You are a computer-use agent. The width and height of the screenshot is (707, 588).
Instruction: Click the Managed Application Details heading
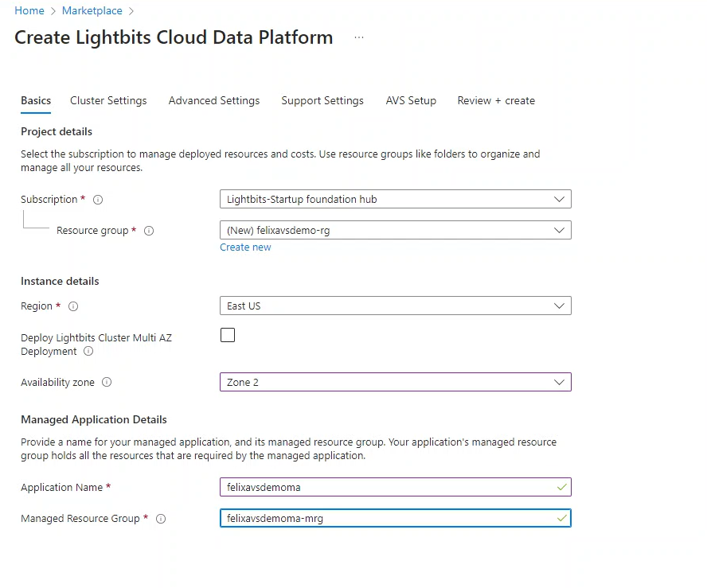[94, 419]
